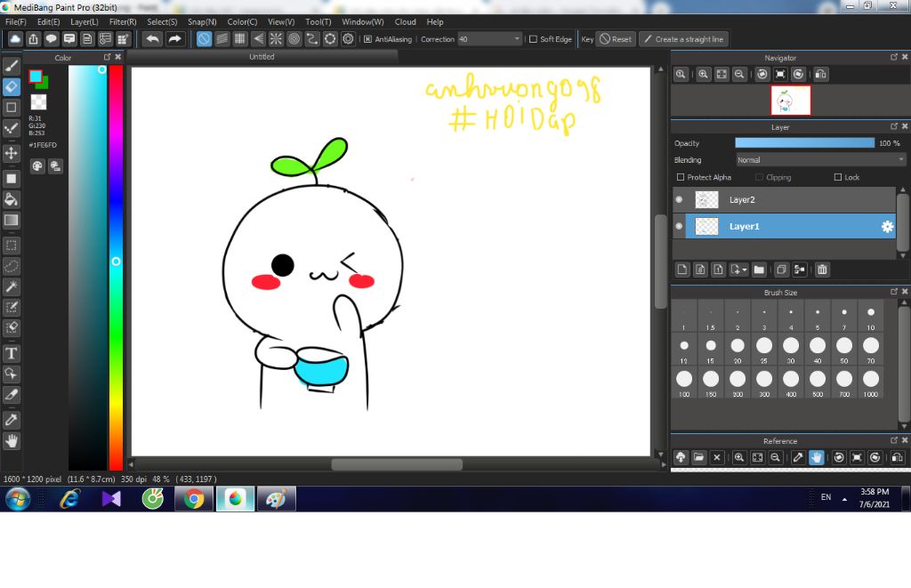This screenshot has width=911, height=588.
Task: Float the Brush Size panel using its popout icon
Action: click(x=893, y=292)
